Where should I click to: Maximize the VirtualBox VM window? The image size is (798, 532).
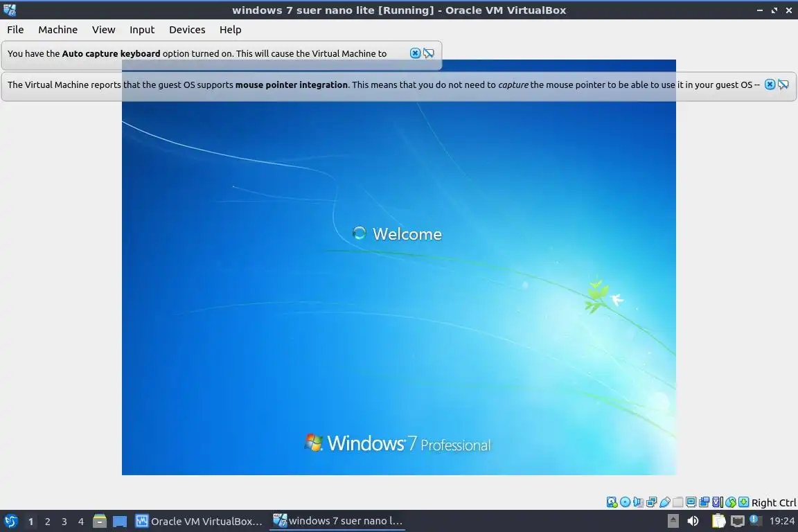pyautogui.click(x=774, y=10)
